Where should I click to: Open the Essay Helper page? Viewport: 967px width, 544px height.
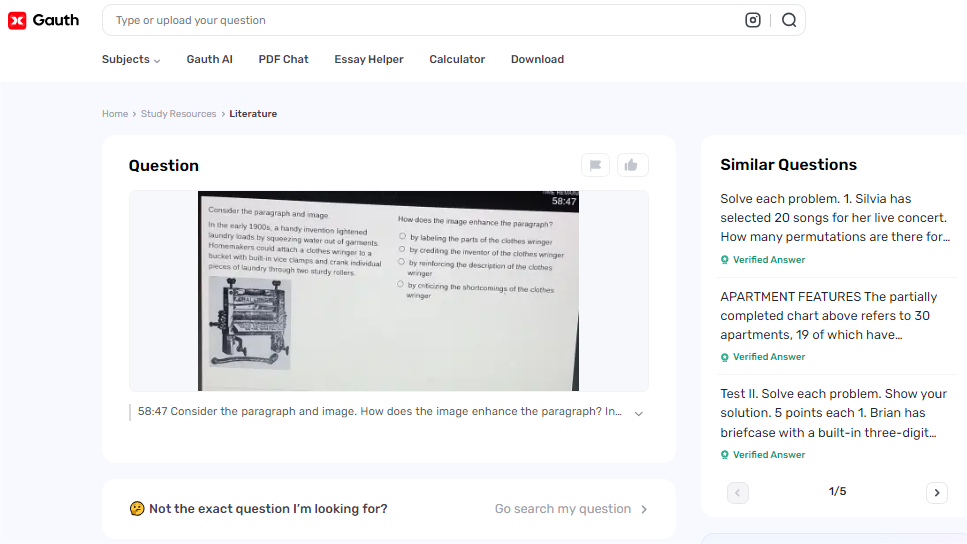pyautogui.click(x=369, y=59)
